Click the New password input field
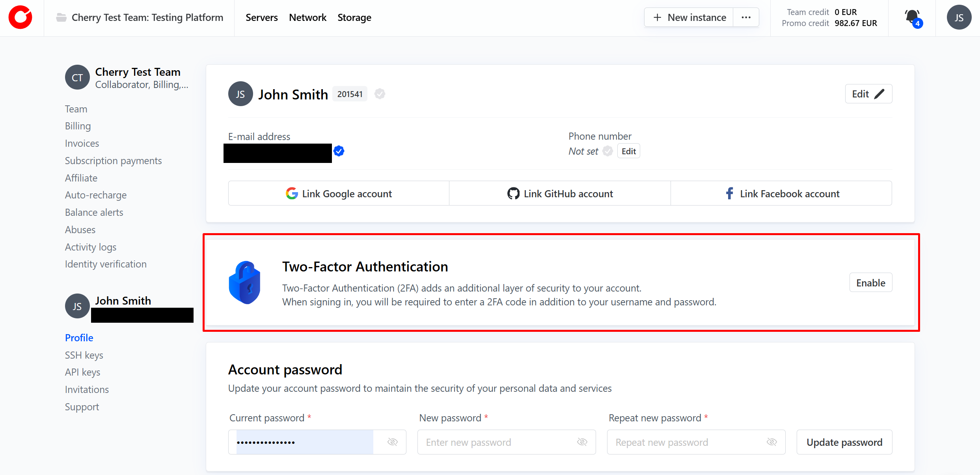Screen dimensions: 980x475 point(497,442)
